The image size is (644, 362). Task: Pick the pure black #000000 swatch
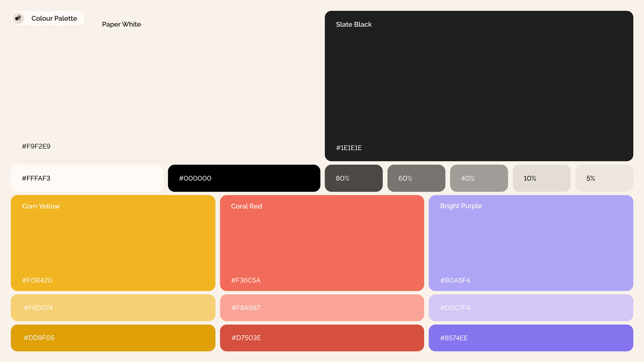pyautogui.click(x=244, y=178)
